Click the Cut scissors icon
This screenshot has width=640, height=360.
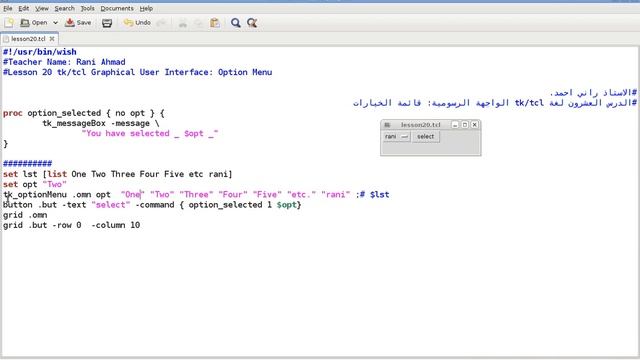point(183,23)
